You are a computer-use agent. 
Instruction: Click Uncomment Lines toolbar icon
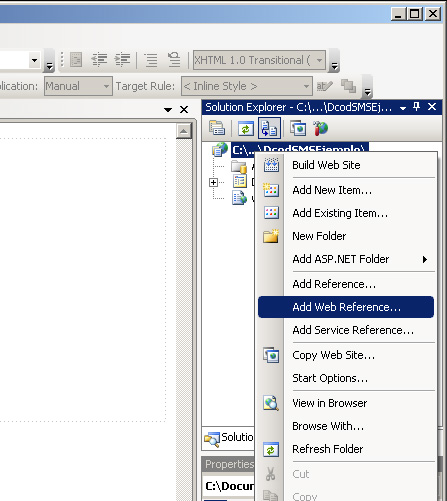[x=174, y=60]
